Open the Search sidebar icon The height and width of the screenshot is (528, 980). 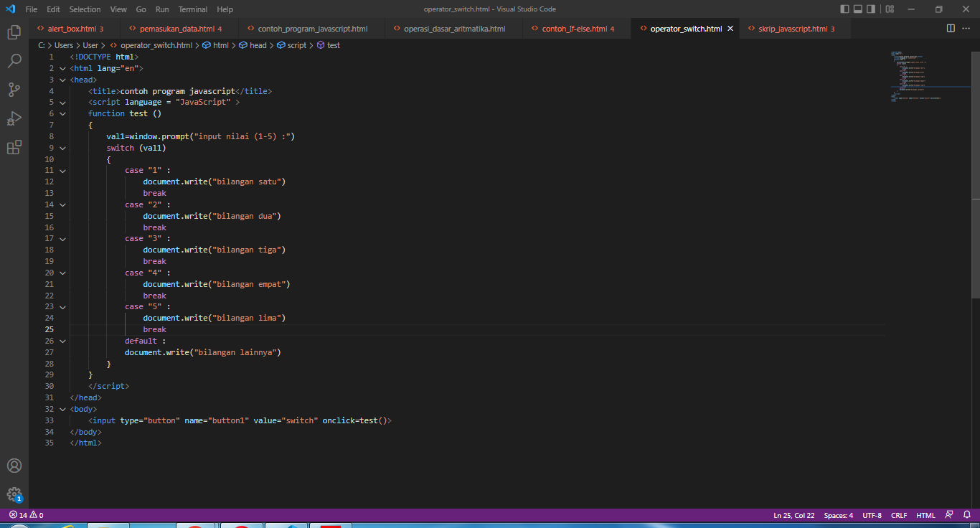tap(14, 61)
